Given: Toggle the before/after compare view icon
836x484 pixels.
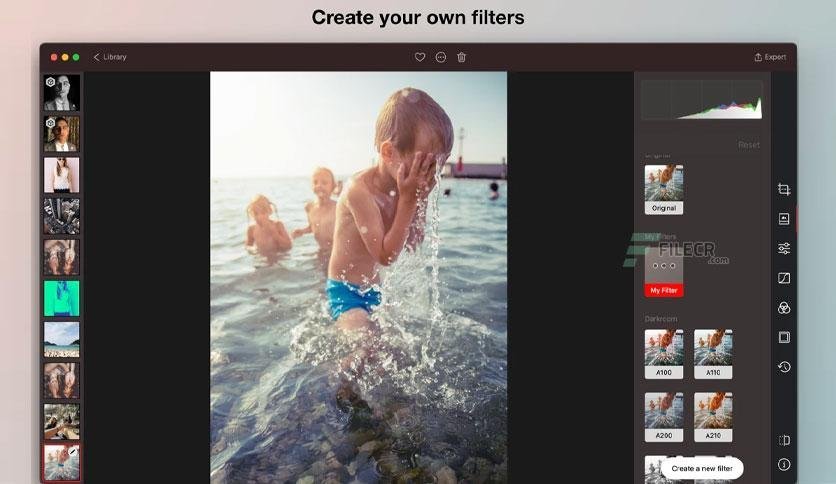Looking at the screenshot, I should pos(784,440).
